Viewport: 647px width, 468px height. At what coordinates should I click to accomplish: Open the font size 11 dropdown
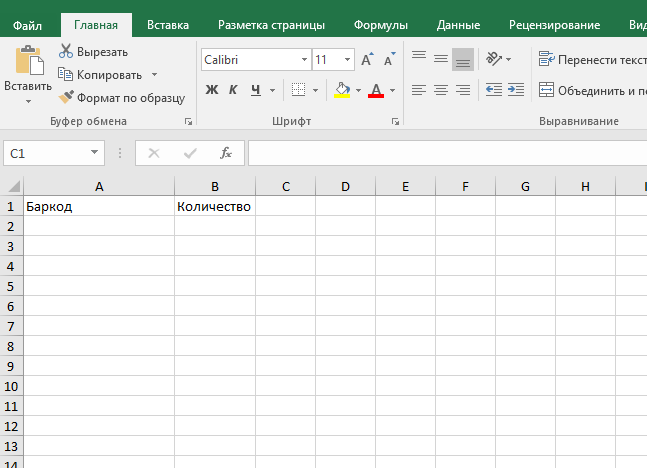coord(347,59)
